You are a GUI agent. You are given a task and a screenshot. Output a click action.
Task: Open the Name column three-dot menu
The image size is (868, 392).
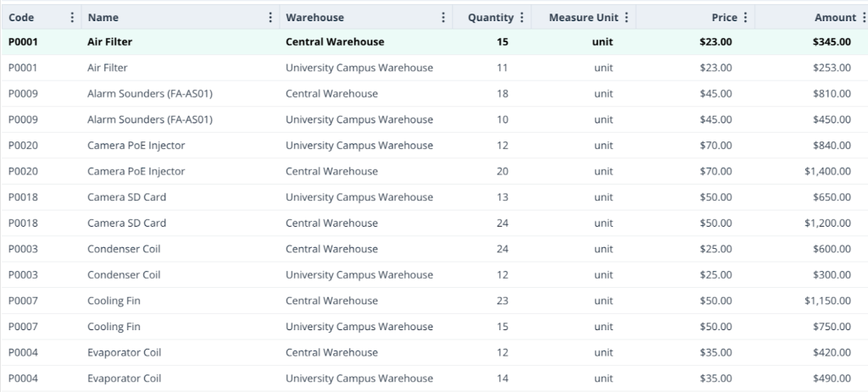[x=270, y=18]
